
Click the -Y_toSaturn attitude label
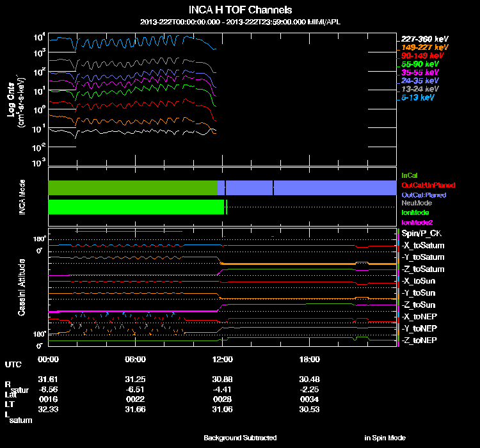point(423,257)
